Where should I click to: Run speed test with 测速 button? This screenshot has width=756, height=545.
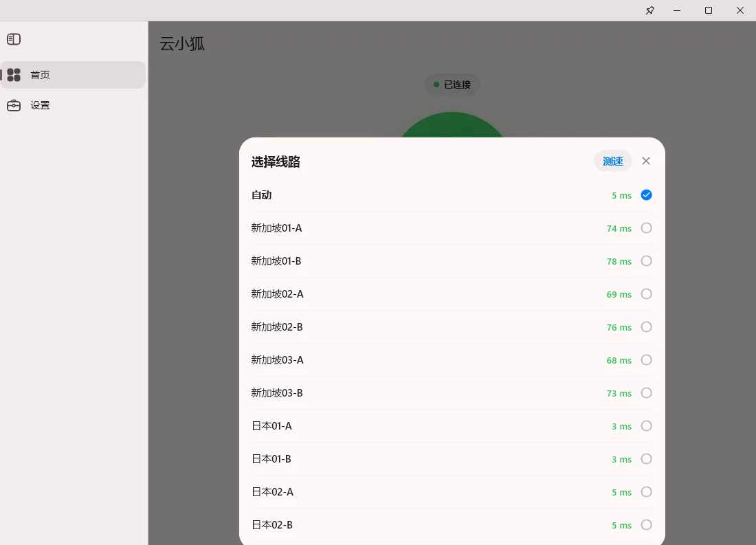pyautogui.click(x=613, y=161)
